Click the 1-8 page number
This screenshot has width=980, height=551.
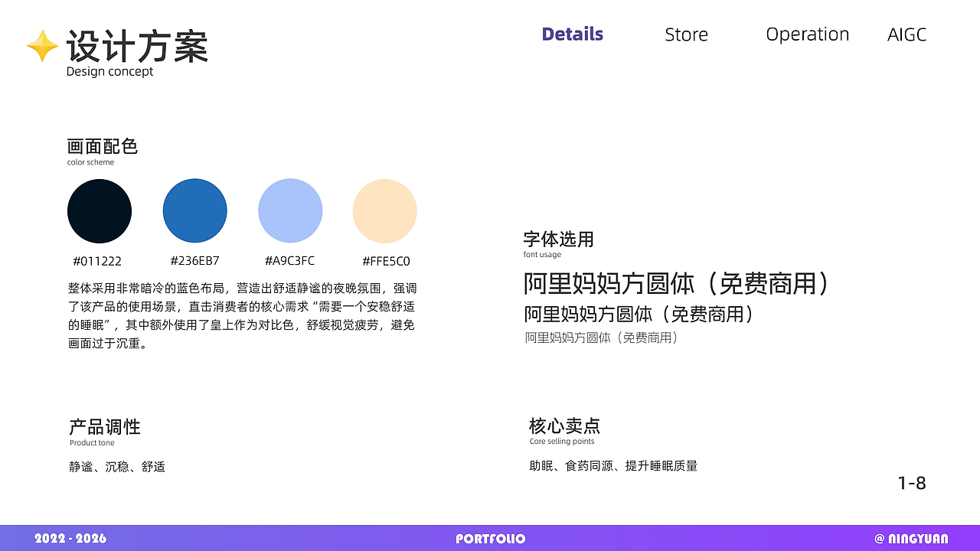(912, 483)
